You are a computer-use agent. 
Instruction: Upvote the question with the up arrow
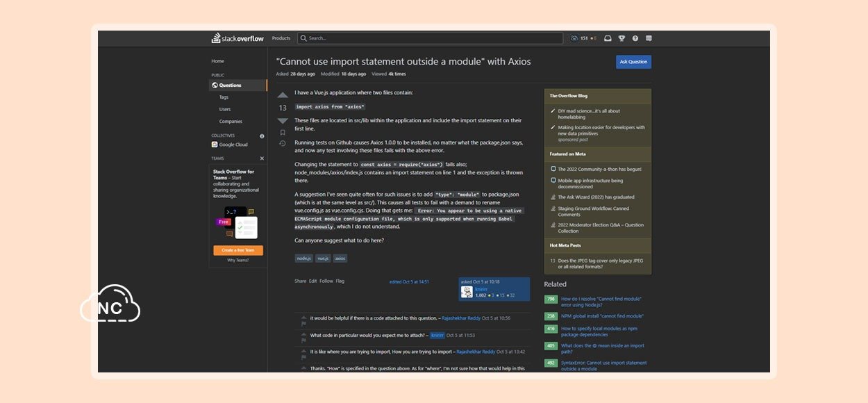283,95
